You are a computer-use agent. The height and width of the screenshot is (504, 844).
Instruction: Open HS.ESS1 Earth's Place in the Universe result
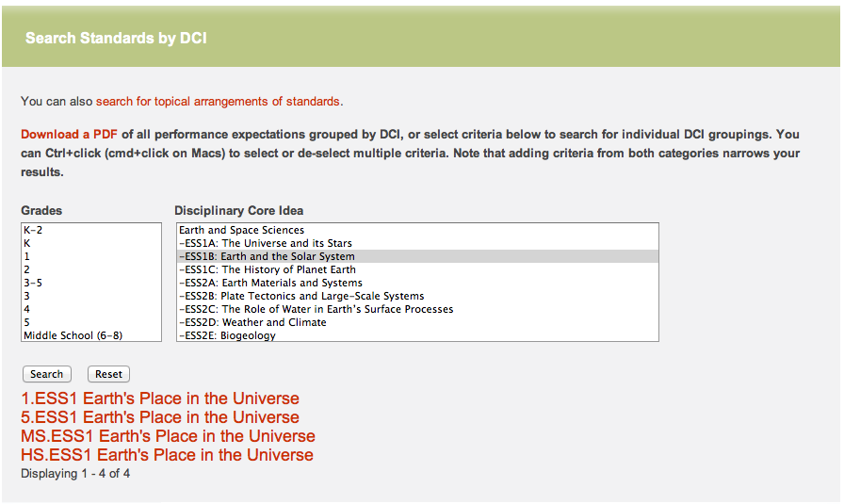167,455
